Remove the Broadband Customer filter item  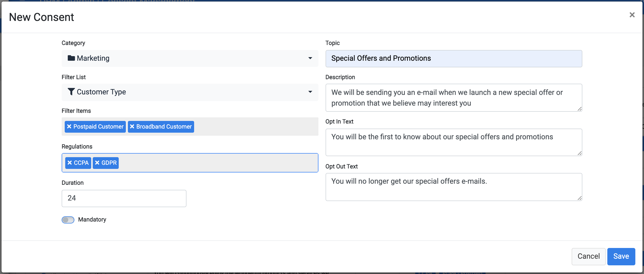coord(132,127)
